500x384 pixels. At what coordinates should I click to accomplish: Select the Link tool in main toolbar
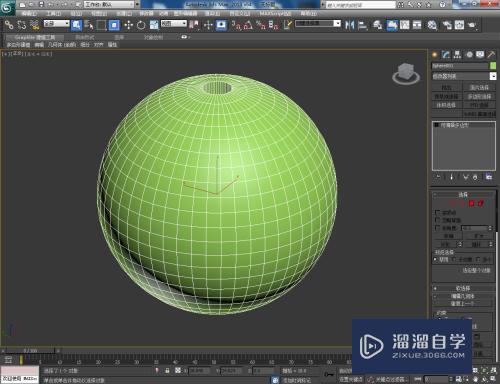click(x=9, y=25)
